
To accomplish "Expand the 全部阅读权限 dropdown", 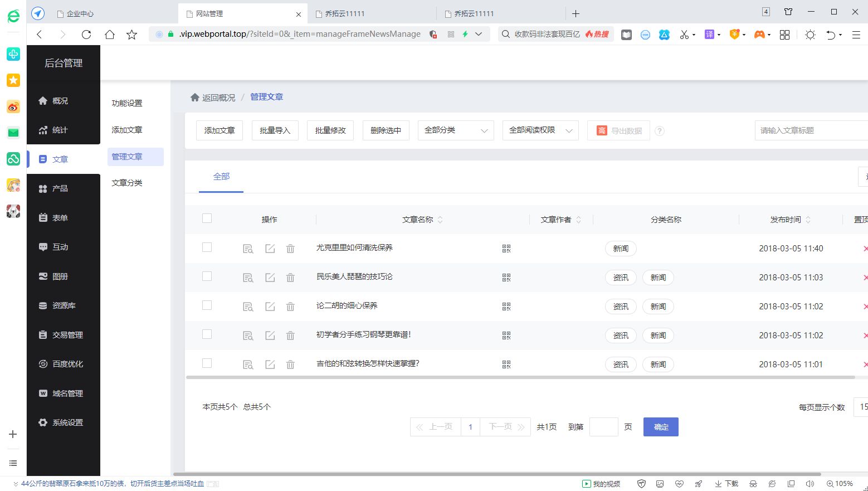I will [x=539, y=130].
